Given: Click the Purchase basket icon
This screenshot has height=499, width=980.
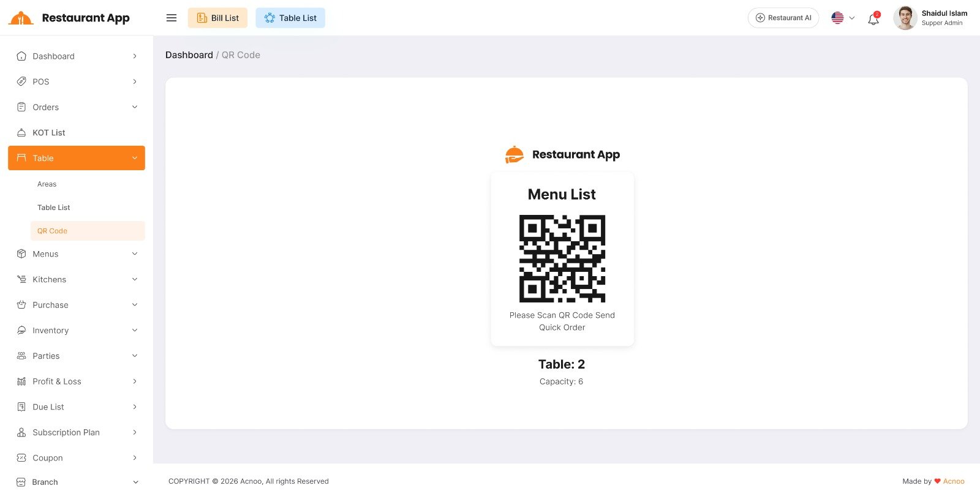Looking at the screenshot, I should coord(21,305).
